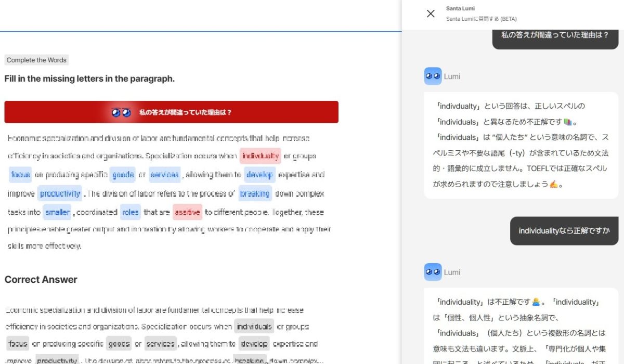This screenshot has width=624, height=364.
Task: Click 'individuals' in the Correct Answer paragraph
Action: (254, 327)
